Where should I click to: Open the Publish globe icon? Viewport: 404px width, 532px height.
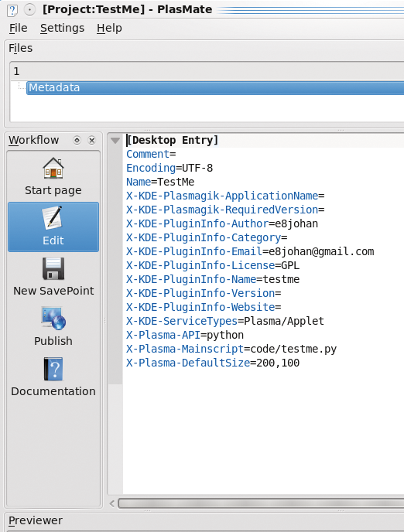coord(53,319)
